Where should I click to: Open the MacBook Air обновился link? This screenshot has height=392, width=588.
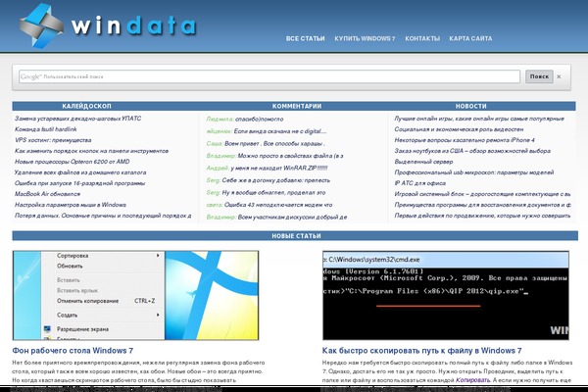48,194
